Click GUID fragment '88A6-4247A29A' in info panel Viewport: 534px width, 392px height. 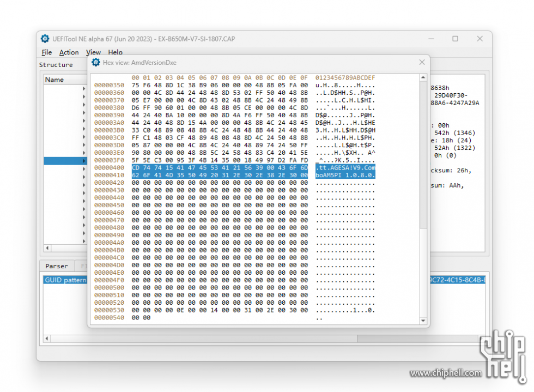(x=455, y=103)
